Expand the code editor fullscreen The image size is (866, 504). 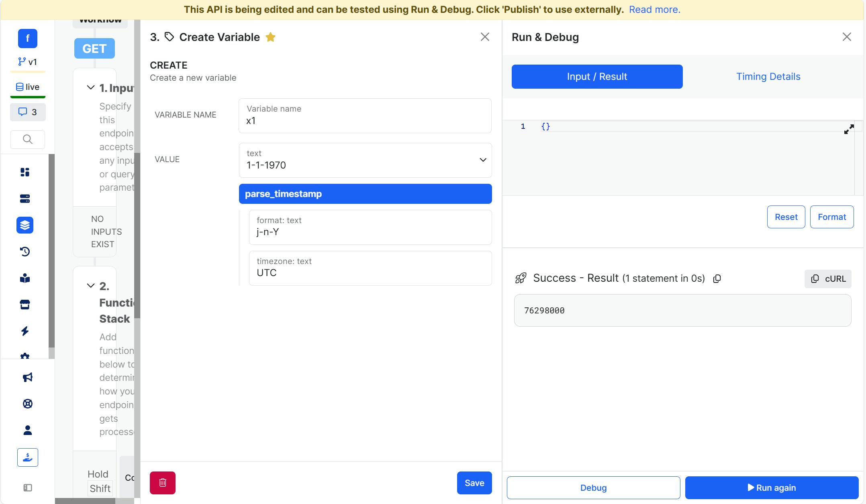click(x=849, y=129)
